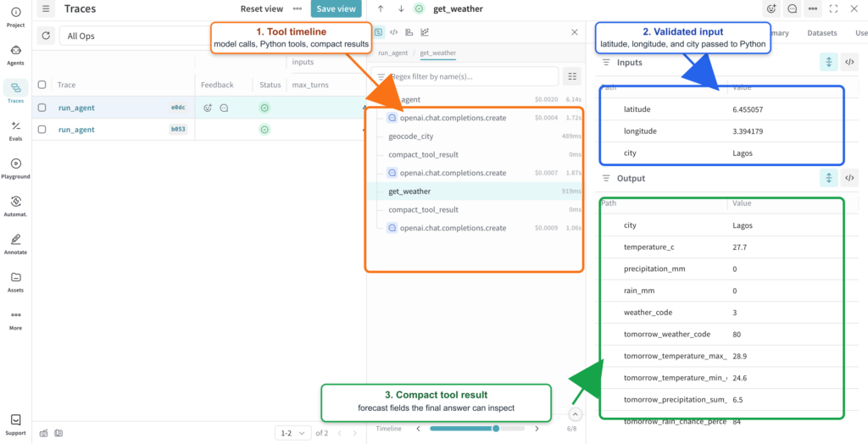The height and width of the screenshot is (444, 868).
Task: Switch to full screen call view
Action: coord(834,8)
